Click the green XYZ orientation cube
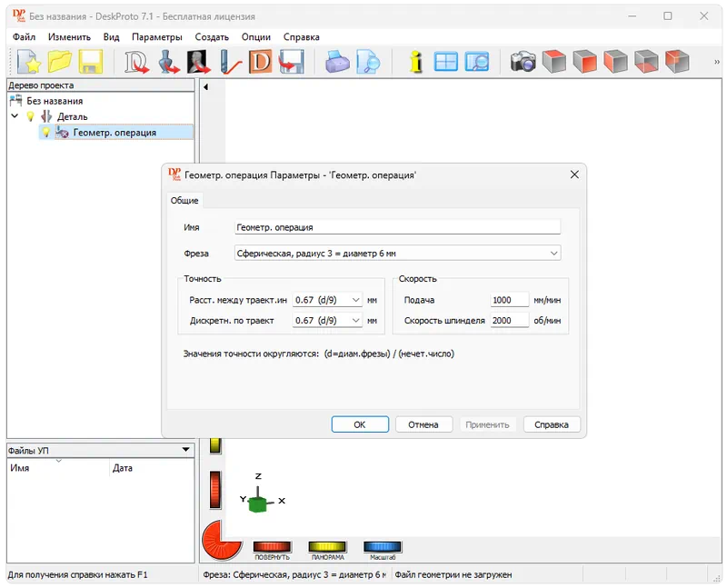The width and height of the screenshot is (727, 588). pyautogui.click(x=257, y=503)
